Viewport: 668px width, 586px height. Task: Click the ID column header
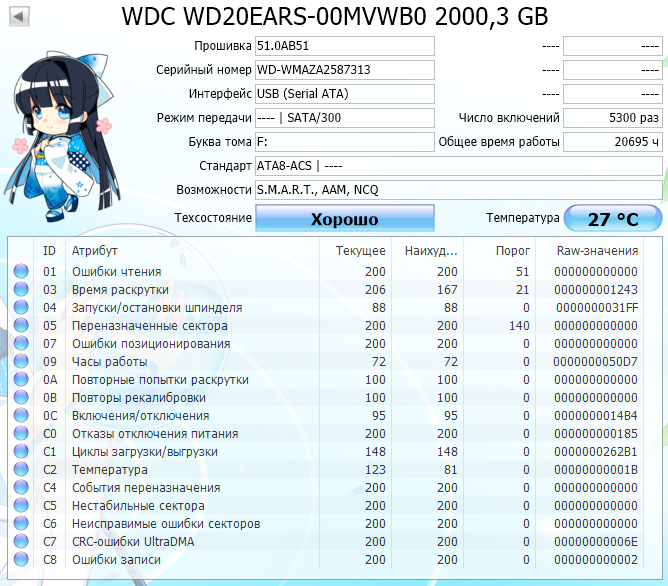49,251
